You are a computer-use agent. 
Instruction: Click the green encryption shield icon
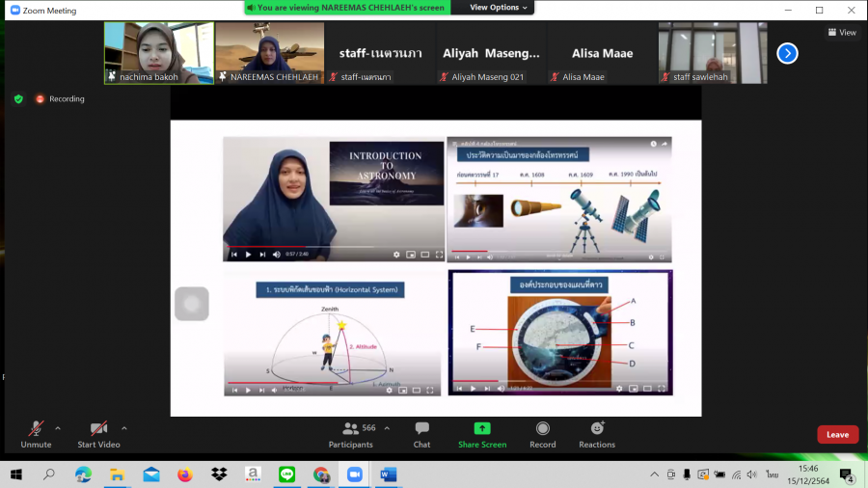(18, 98)
